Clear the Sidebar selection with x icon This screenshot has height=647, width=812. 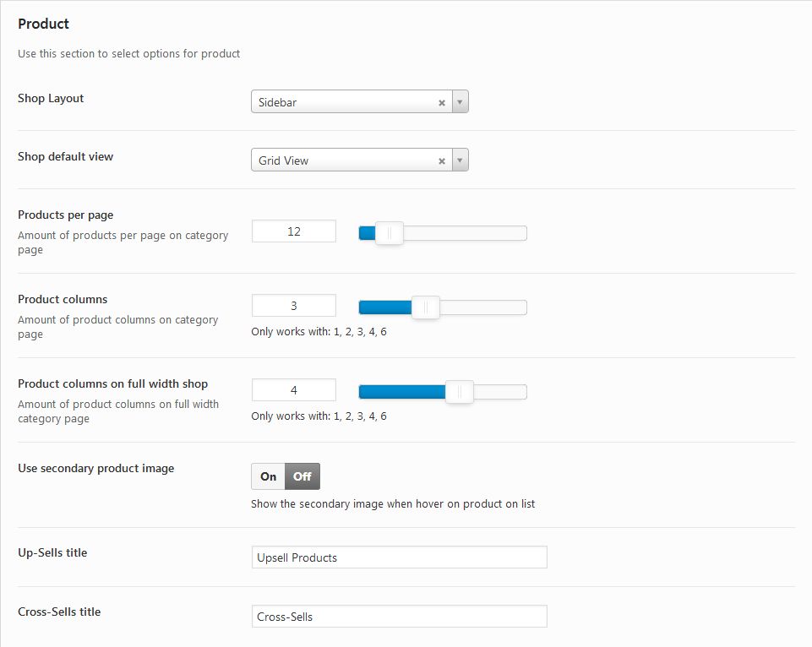pos(442,102)
